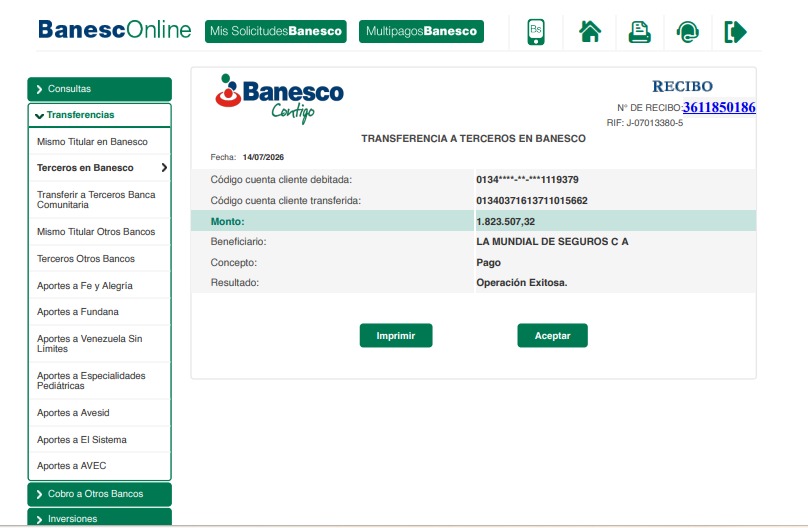The height and width of the screenshot is (528, 808).
Task: Click the Monto: label
Action: point(227,222)
